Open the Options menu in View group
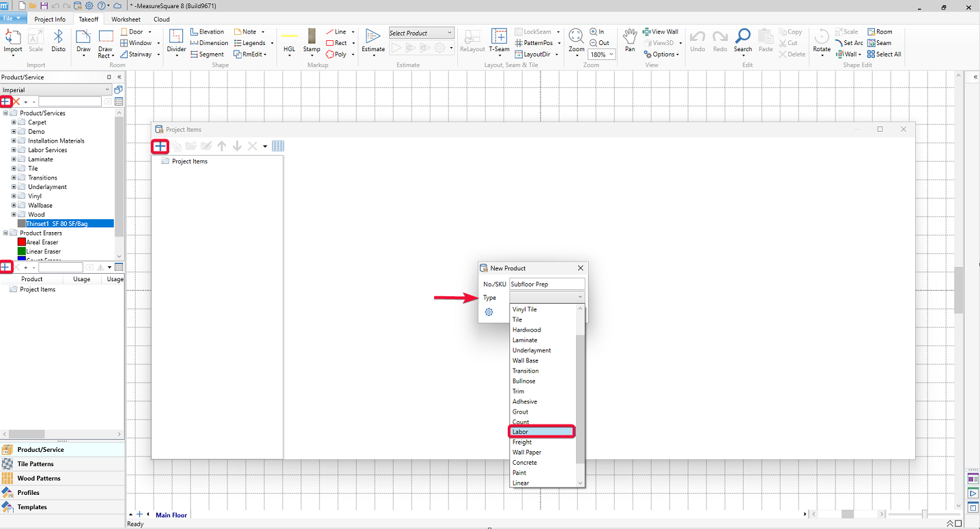This screenshot has height=529, width=980. [x=661, y=54]
